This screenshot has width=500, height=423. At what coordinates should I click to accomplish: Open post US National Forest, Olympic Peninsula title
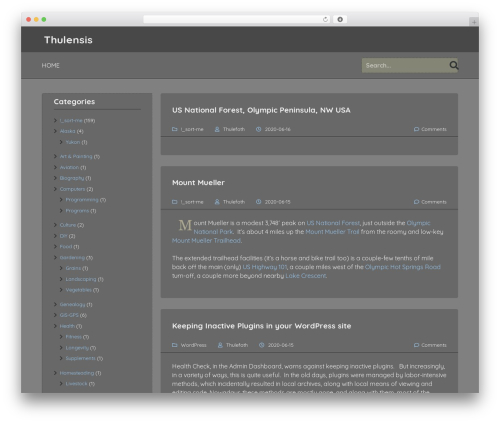261,110
